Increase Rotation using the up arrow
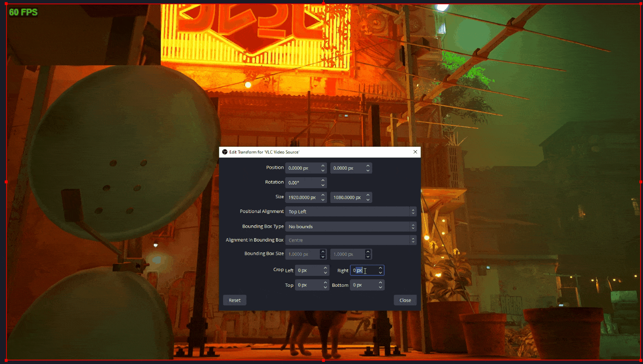 point(323,181)
